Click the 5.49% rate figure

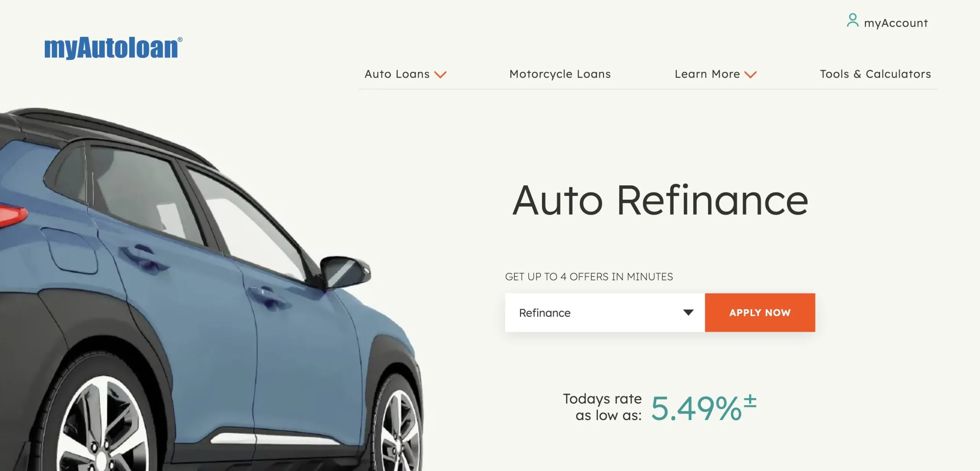point(696,409)
